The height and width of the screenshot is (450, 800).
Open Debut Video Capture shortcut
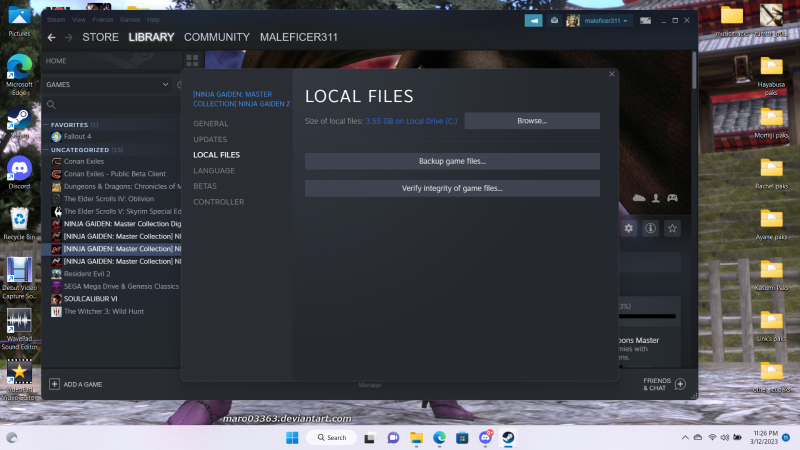[x=19, y=278]
